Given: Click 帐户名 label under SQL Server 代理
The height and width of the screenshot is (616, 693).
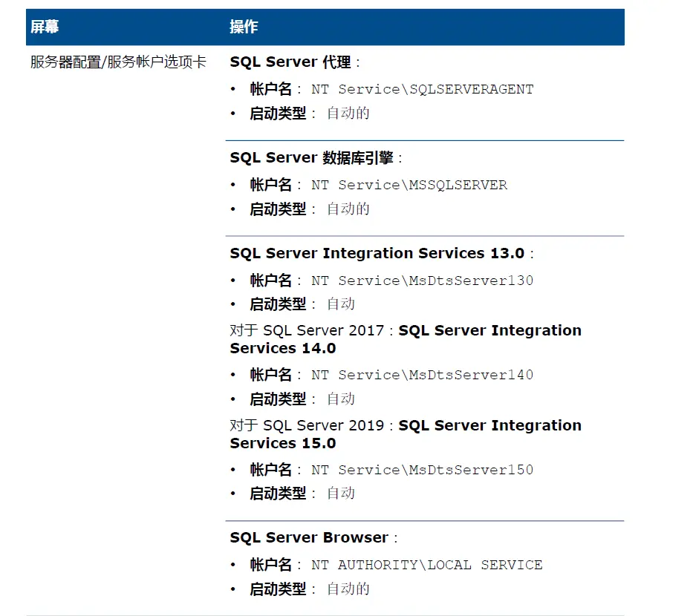Looking at the screenshot, I should click(x=271, y=89).
